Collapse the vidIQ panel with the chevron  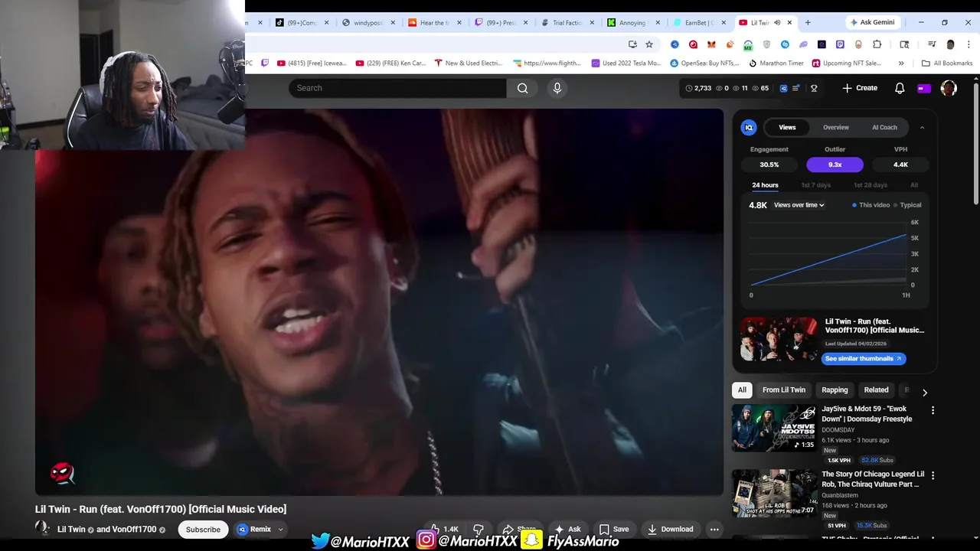922,128
